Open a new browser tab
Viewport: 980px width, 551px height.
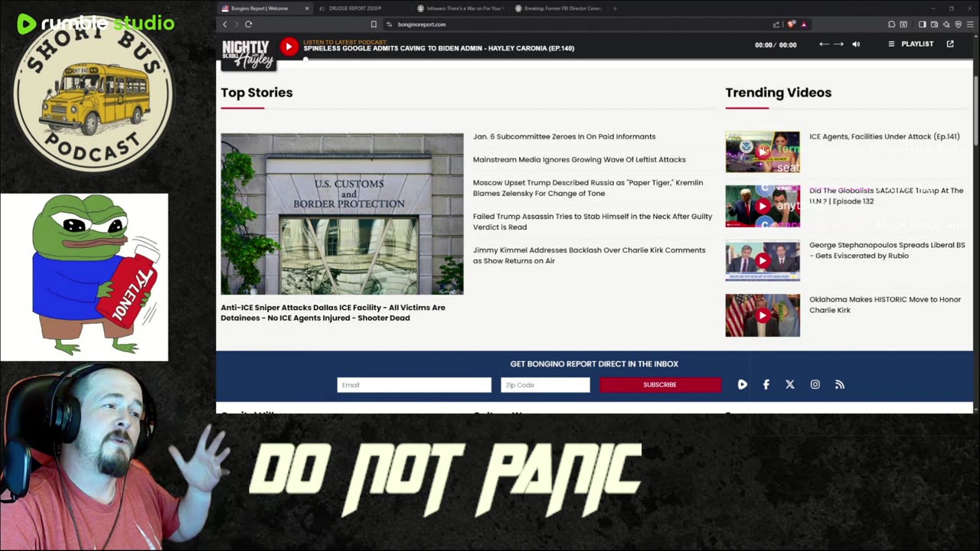tap(615, 8)
